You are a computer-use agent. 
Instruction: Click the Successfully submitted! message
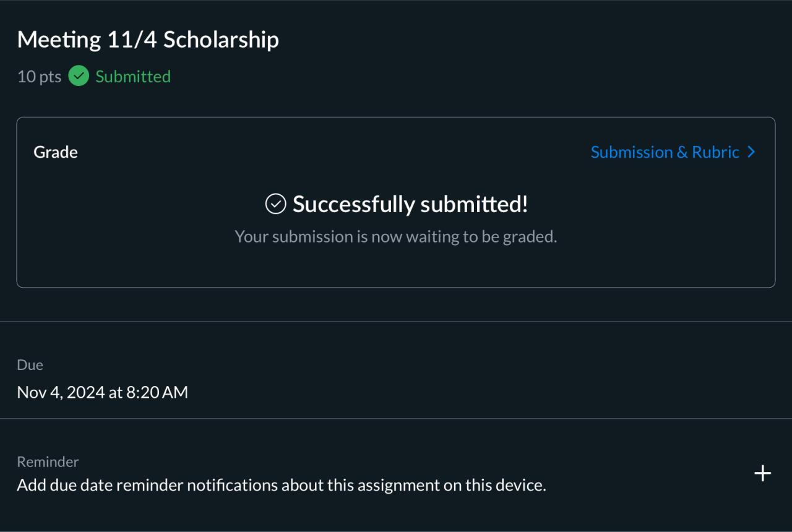click(x=410, y=204)
